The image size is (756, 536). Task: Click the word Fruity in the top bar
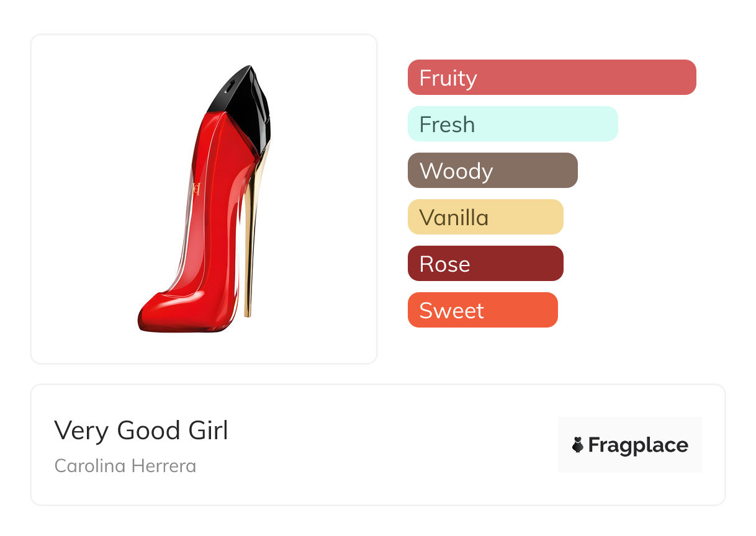tap(448, 78)
